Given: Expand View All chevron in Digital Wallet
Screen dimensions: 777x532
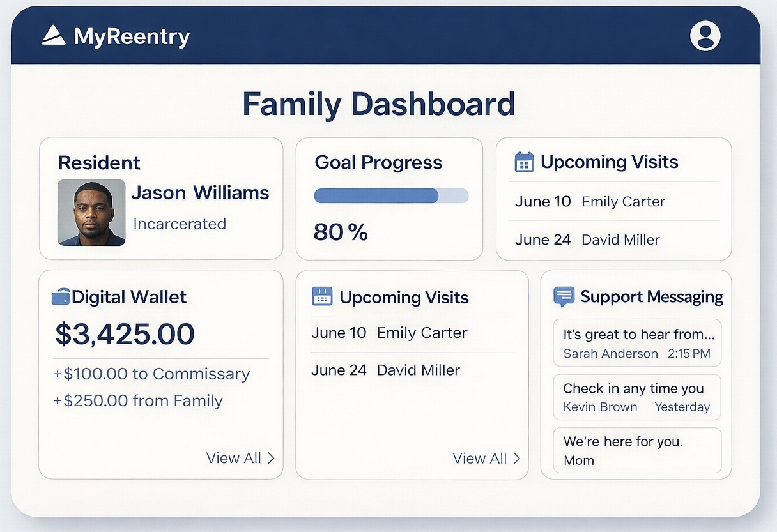Looking at the screenshot, I should [271, 458].
